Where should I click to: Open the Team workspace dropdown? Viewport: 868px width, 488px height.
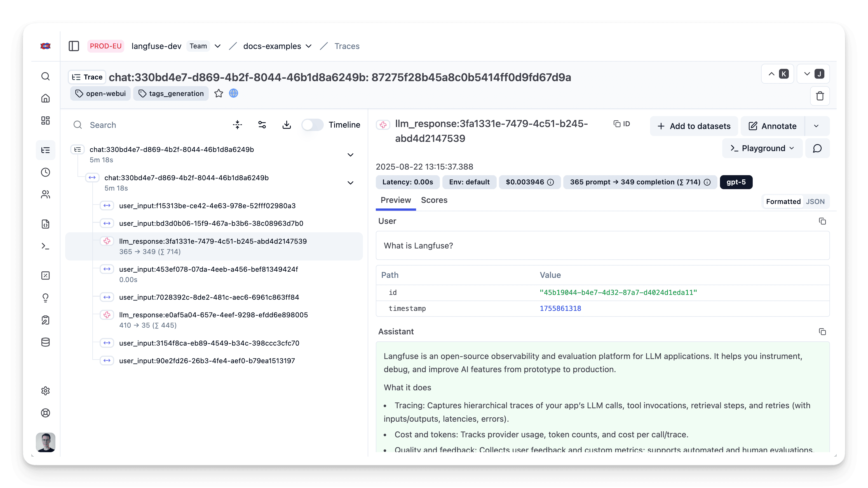pyautogui.click(x=218, y=46)
